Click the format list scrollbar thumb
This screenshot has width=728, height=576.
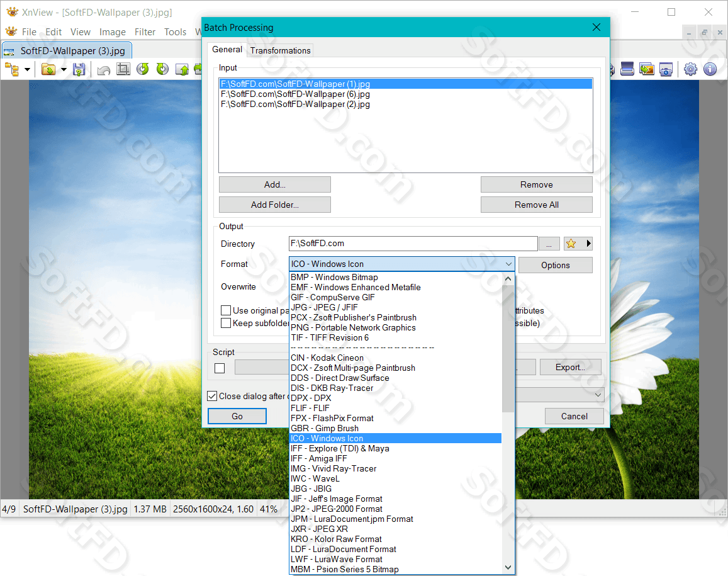point(508,348)
